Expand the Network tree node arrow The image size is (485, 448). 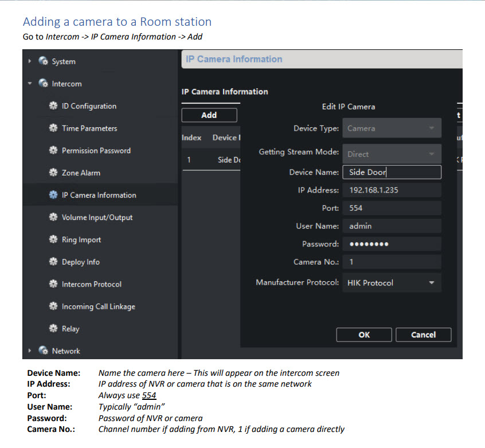30,351
